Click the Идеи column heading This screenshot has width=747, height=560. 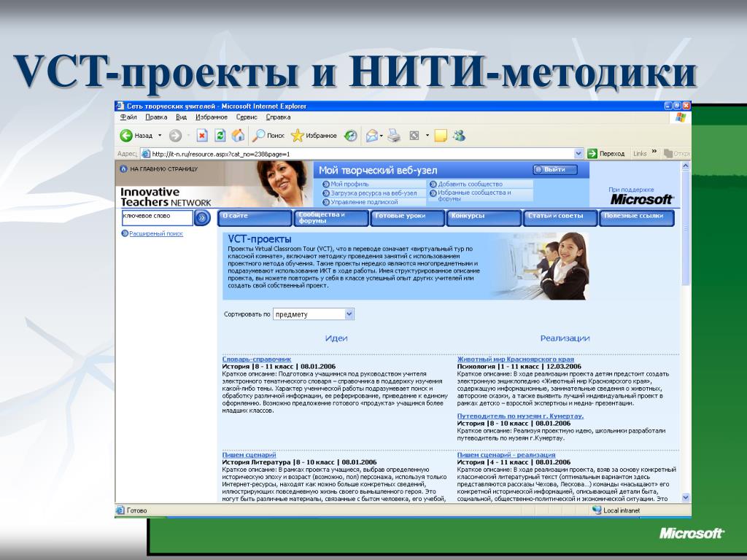336,338
